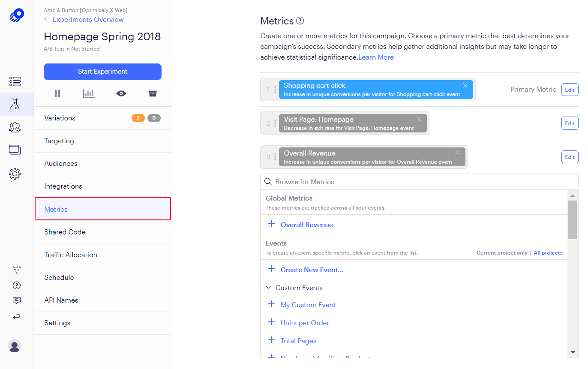This screenshot has height=369, width=588.
Task: Click the Browse for Metrics search field
Action: [419, 182]
